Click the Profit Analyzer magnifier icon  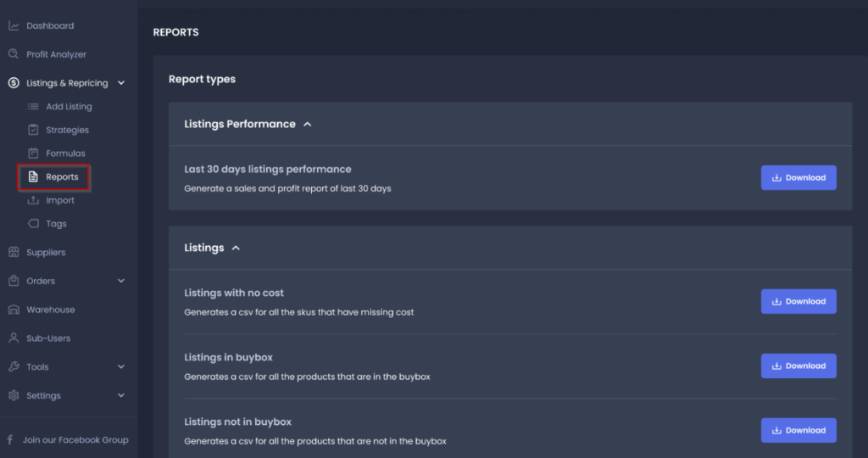point(14,54)
